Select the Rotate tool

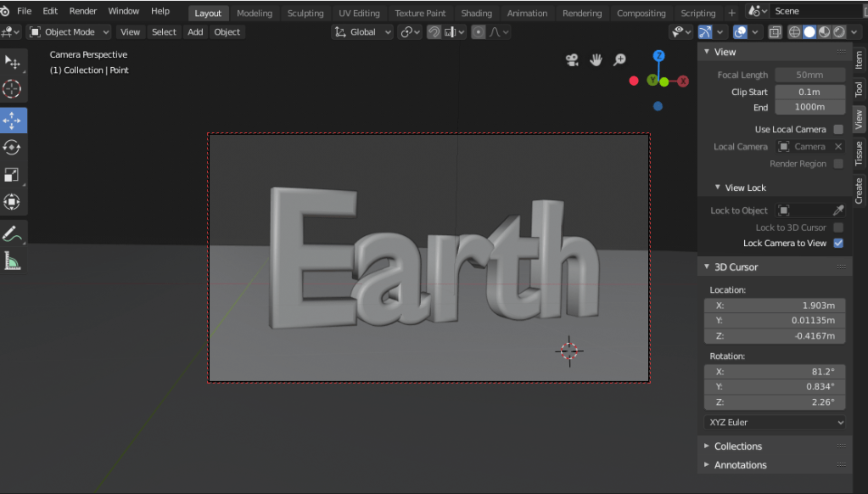click(13, 147)
